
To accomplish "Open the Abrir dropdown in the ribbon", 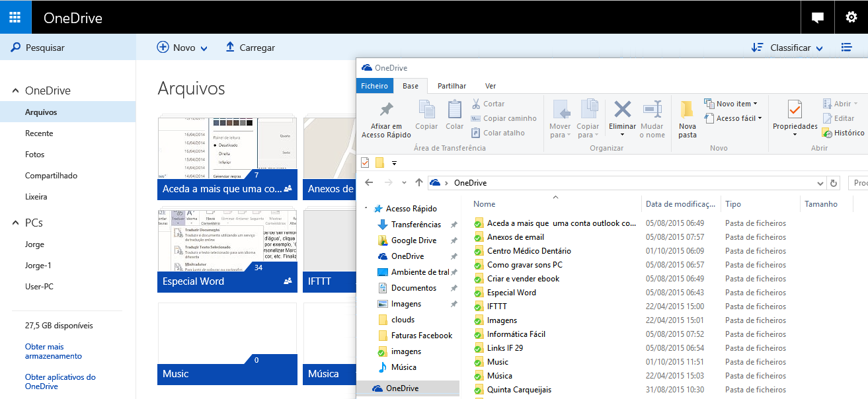I will (840, 104).
